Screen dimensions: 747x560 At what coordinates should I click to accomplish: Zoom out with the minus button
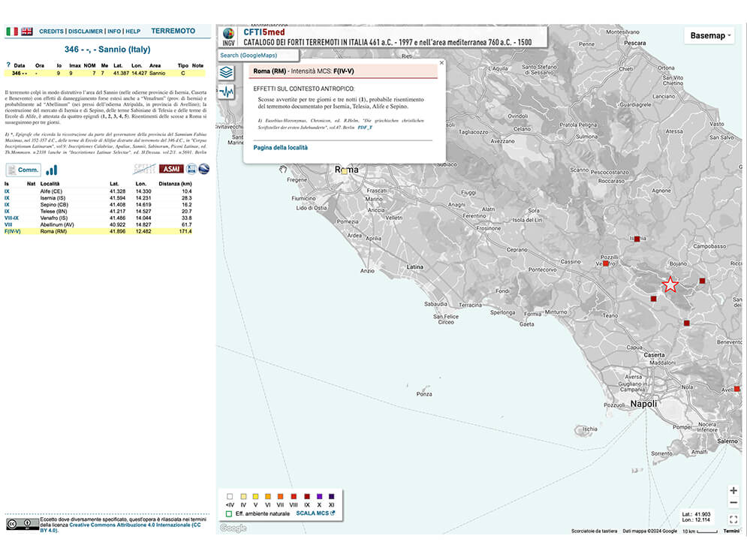pos(733,503)
